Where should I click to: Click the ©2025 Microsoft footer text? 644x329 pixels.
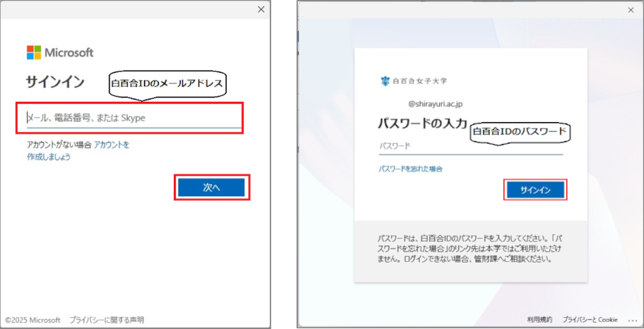click(x=32, y=320)
